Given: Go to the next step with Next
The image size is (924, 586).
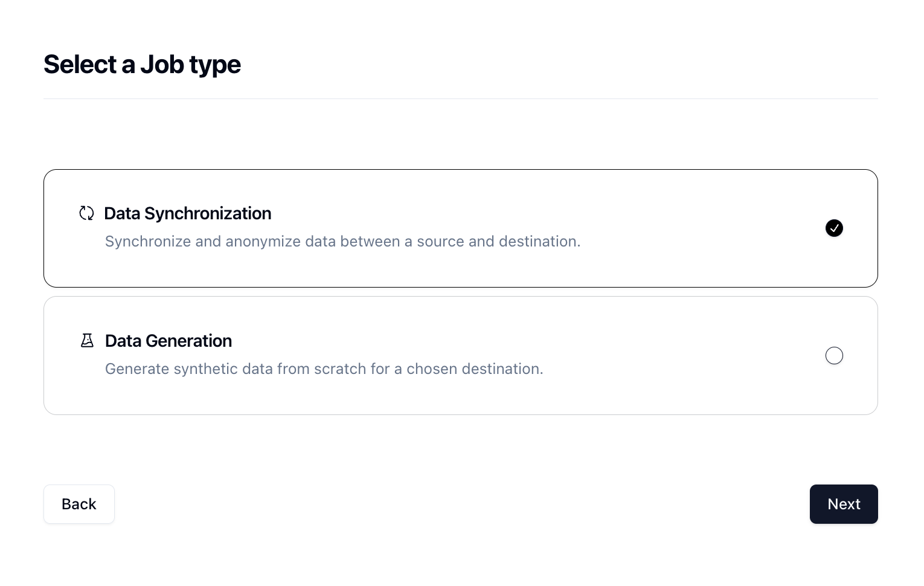Looking at the screenshot, I should point(844,504).
